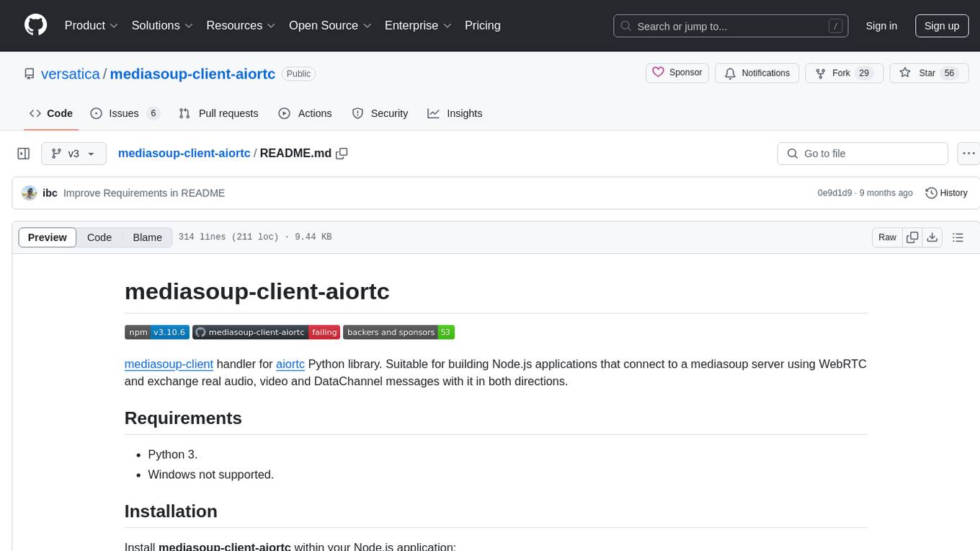This screenshot has width=980, height=551.
Task: Expand the Enterprise menu
Action: coord(418,25)
